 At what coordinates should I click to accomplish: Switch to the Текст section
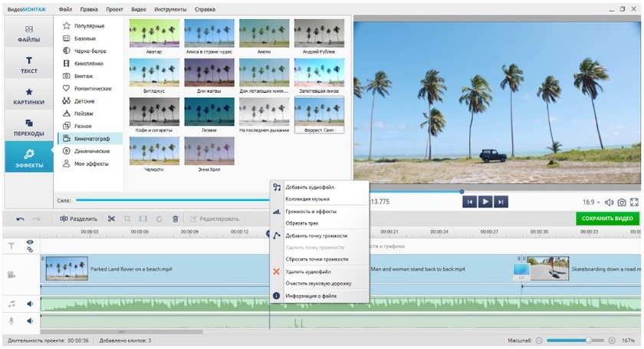(x=29, y=65)
